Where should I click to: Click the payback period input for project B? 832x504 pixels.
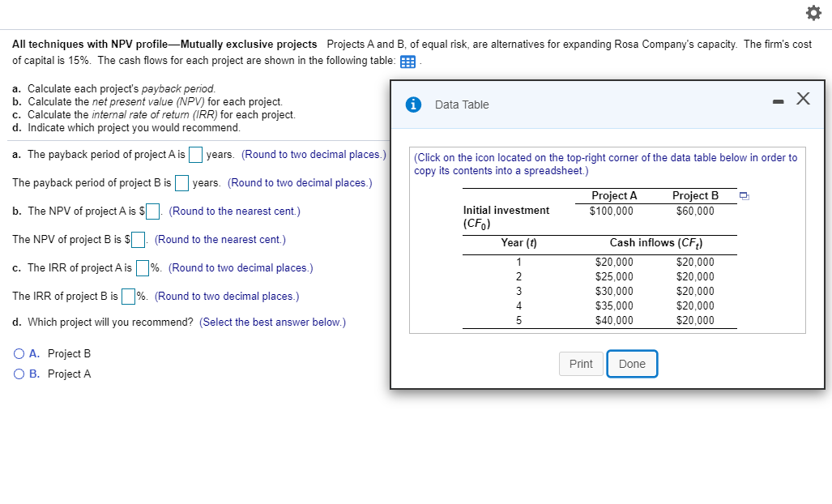coord(181,182)
